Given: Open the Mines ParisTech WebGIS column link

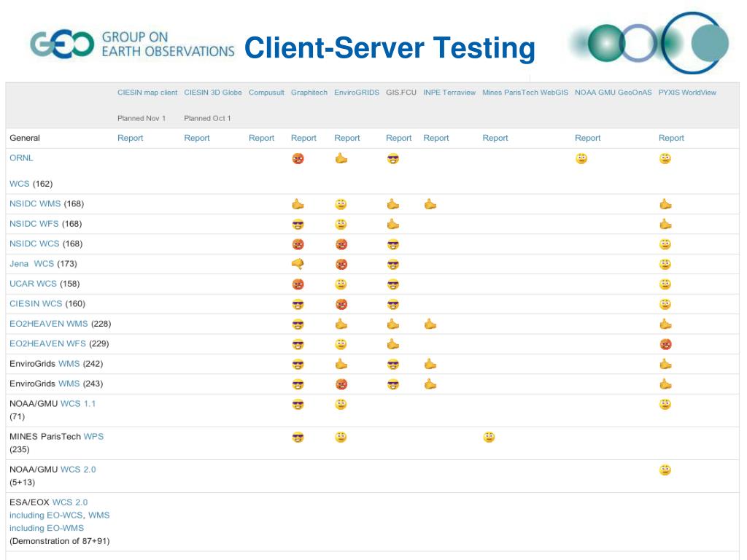Looking at the screenshot, I should click(525, 93).
